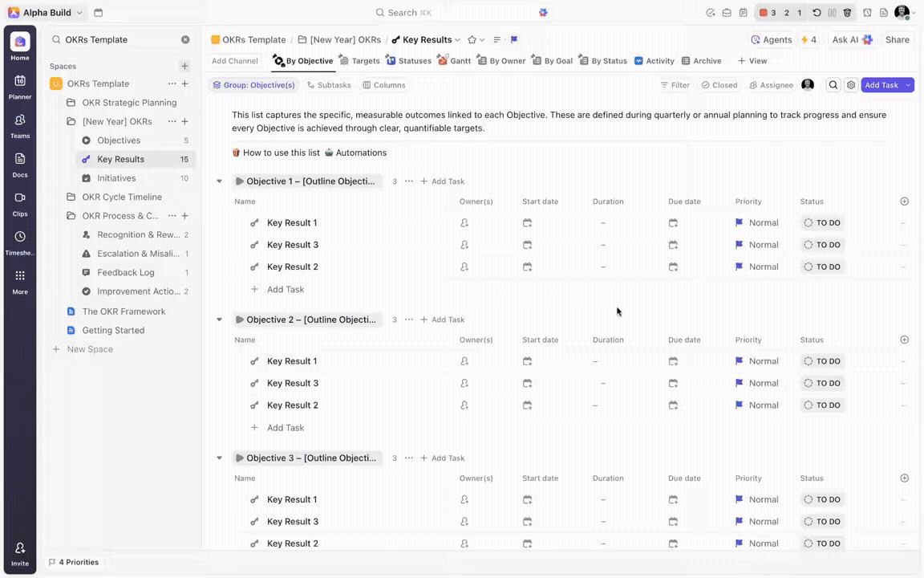Open the Add Task dropdown arrow
This screenshot has height=578, width=924.
click(x=908, y=85)
